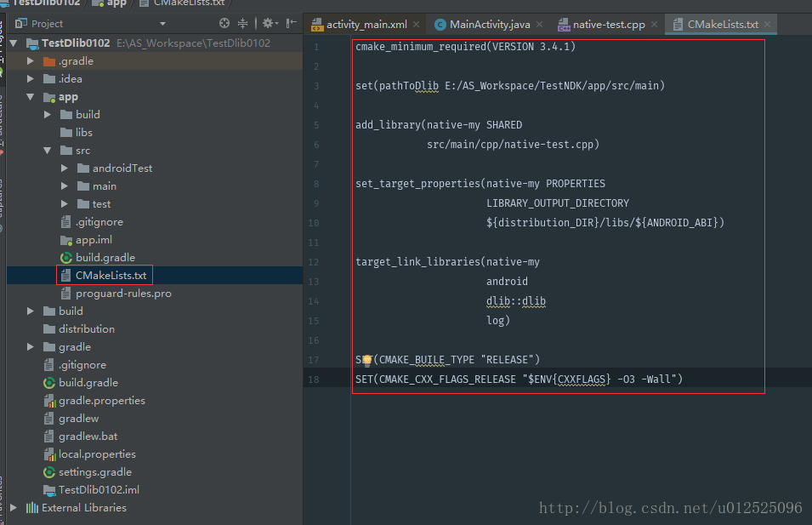Image resolution: width=812 pixels, height=525 pixels.
Task: Expand External Libraries node
Action: [13, 508]
